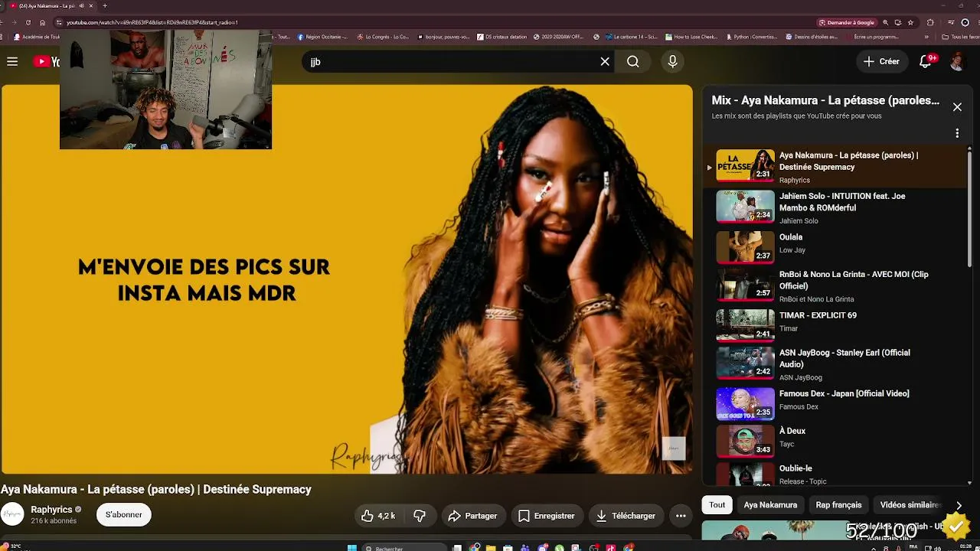980x551 pixels.
Task: Play Jahiem Solo - INTUITION from playlist
Action: click(x=835, y=207)
